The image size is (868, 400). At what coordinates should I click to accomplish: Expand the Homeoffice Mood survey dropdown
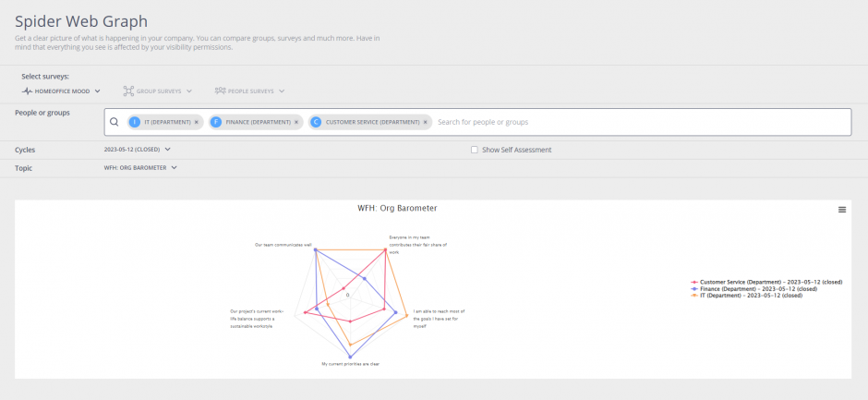click(x=61, y=91)
